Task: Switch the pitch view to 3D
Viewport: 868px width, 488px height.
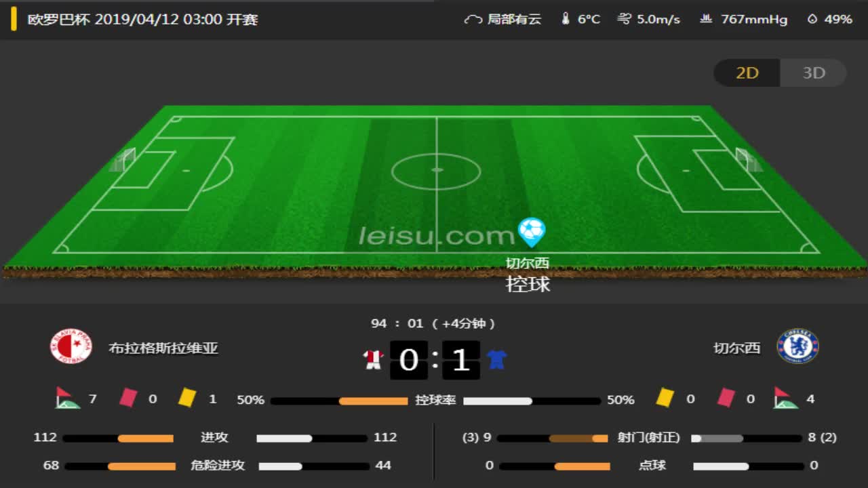Action: [x=814, y=73]
